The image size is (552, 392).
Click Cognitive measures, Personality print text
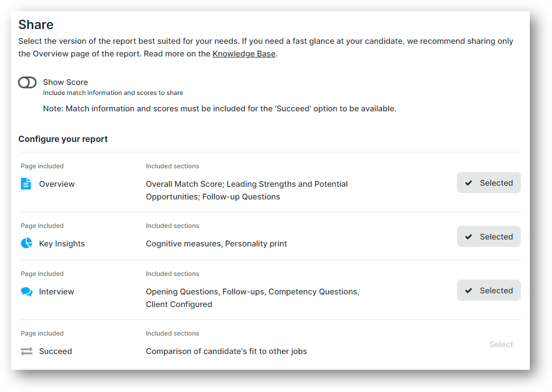point(216,244)
